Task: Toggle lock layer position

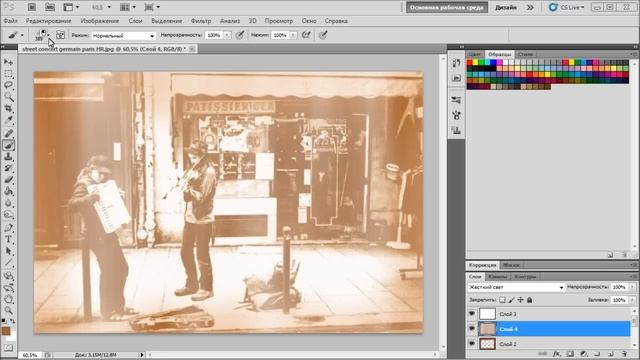Action: coord(520,300)
